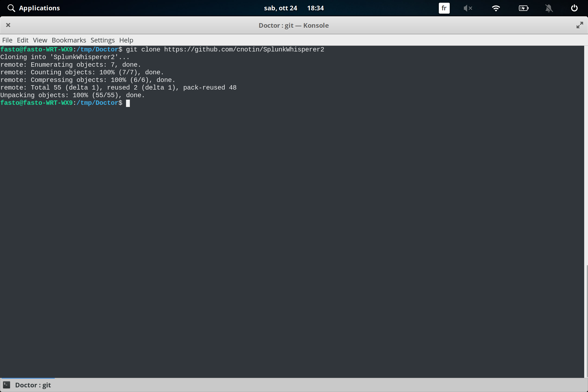Click the clock to view the calendar
The height and width of the screenshot is (392, 588).
(x=316, y=8)
